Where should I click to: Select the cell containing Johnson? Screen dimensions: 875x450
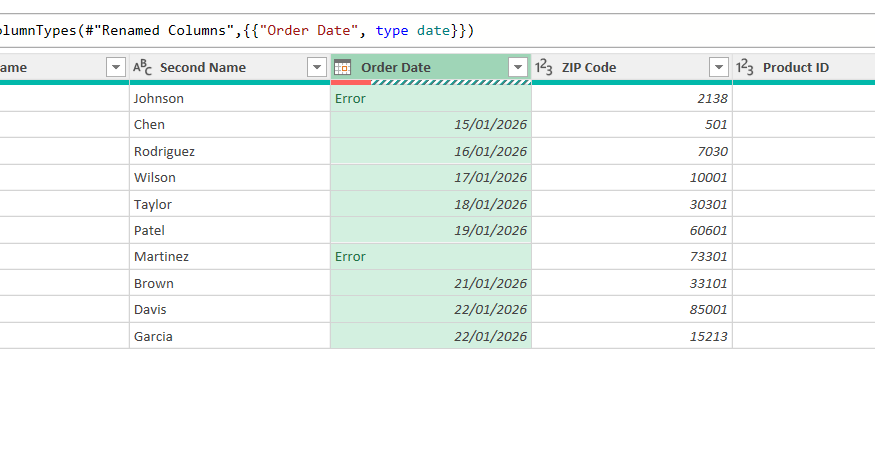coord(230,98)
